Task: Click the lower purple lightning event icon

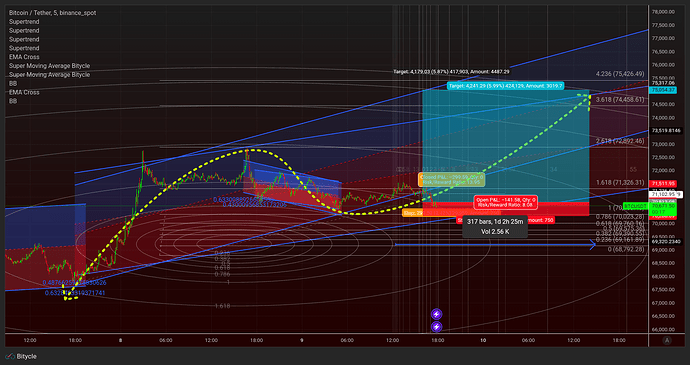Action: click(436, 327)
